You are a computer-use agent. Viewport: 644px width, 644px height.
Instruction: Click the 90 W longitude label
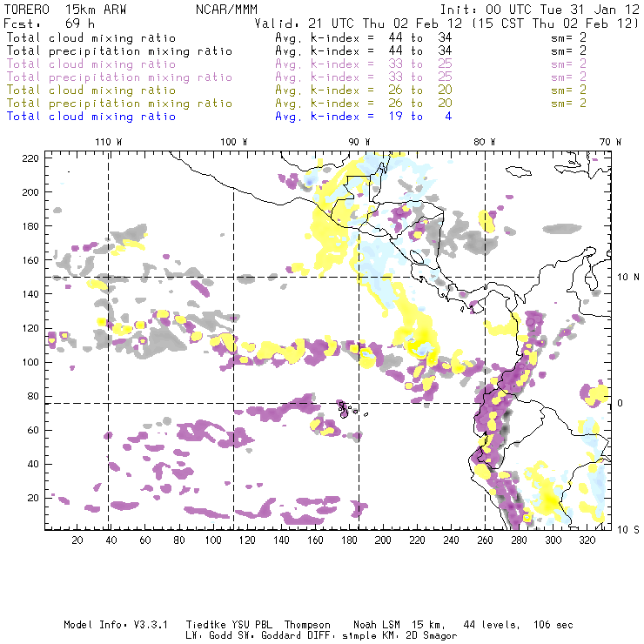pyautogui.click(x=359, y=142)
